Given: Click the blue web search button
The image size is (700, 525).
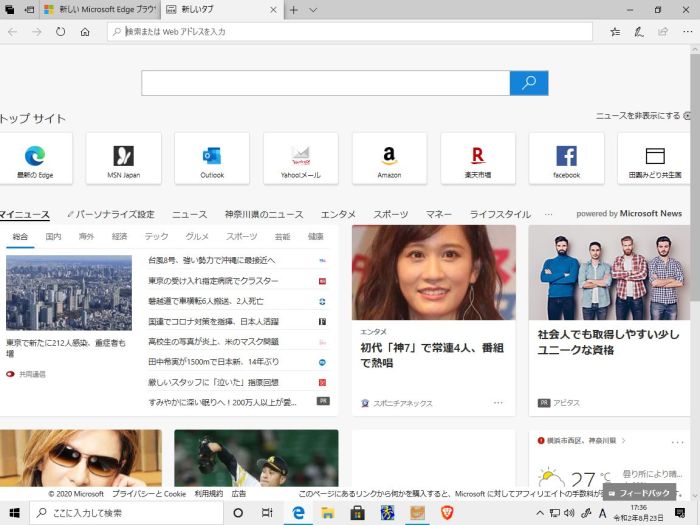Looking at the screenshot, I should click(529, 83).
